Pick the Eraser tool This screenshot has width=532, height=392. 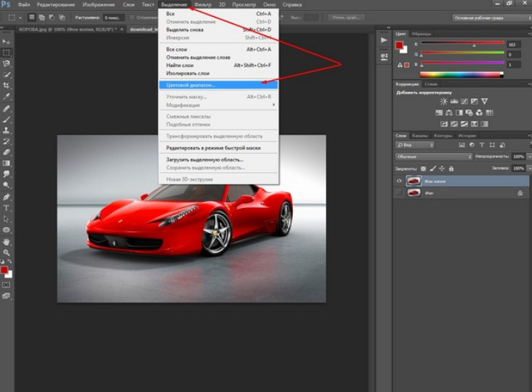6,152
